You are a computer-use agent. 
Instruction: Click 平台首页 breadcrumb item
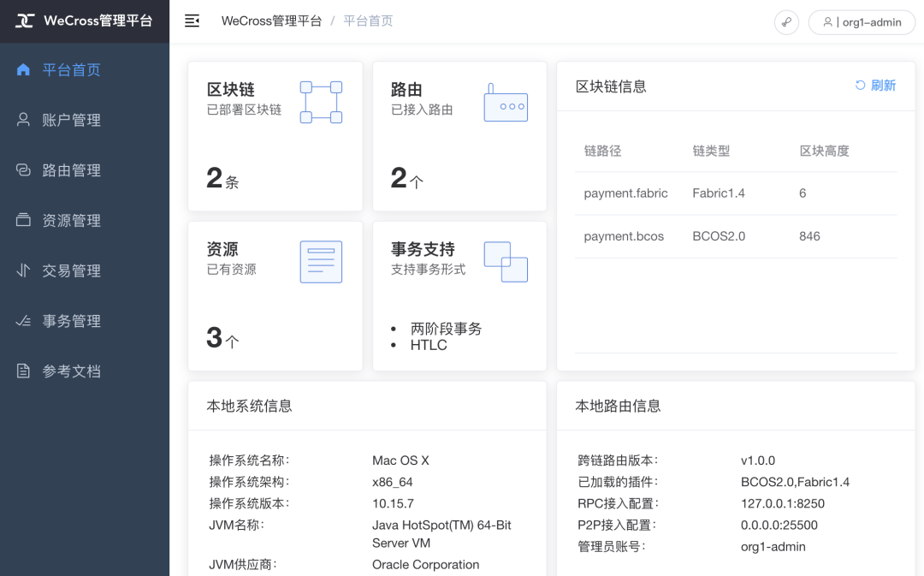click(x=368, y=21)
